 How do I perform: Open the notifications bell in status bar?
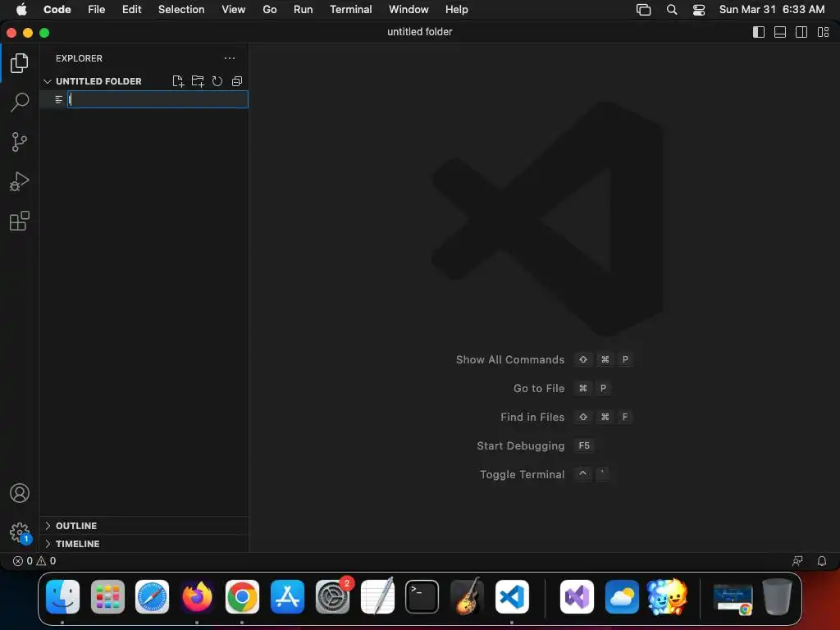(x=821, y=561)
